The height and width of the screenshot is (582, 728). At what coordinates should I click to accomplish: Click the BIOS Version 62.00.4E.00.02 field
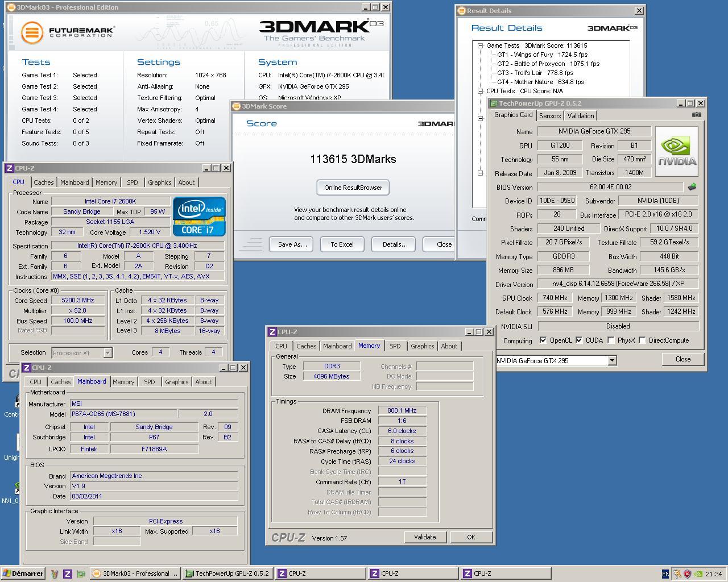(x=610, y=186)
